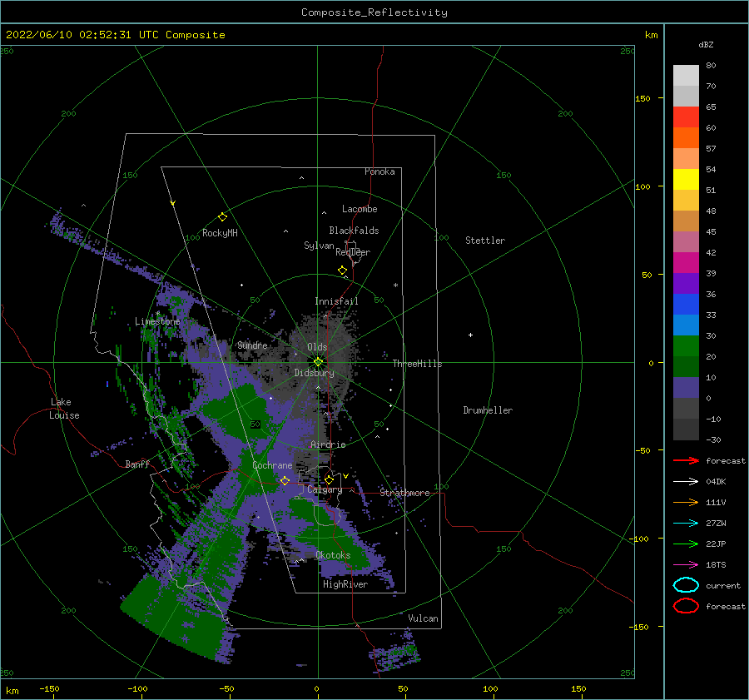749x700 pixels.
Task: Click the cyan 'current' ellipse icon
Action: [x=686, y=585]
